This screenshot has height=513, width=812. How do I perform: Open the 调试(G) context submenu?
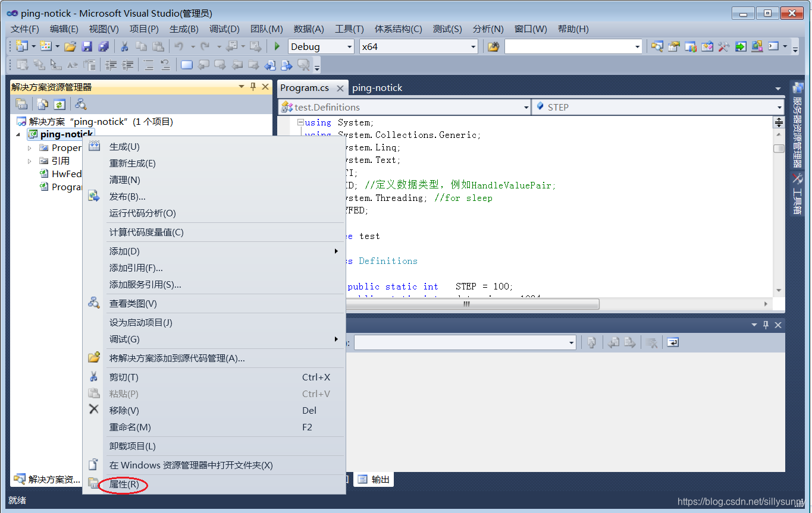tap(225, 339)
